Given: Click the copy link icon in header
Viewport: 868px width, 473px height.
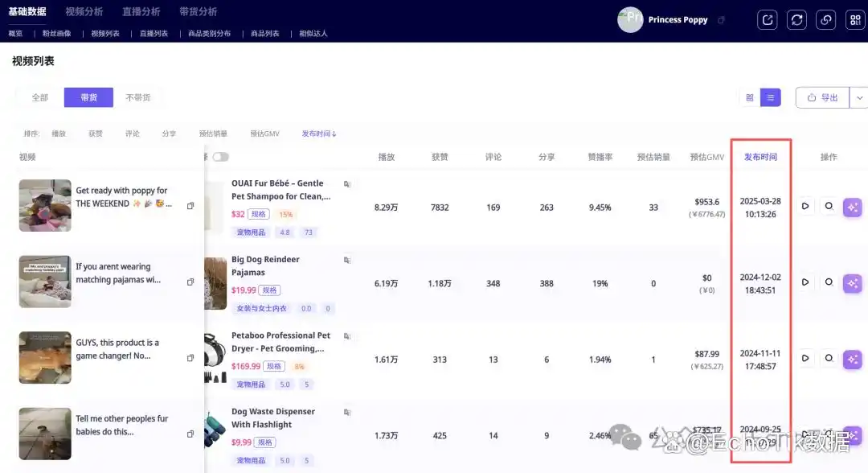Looking at the screenshot, I should point(825,20).
